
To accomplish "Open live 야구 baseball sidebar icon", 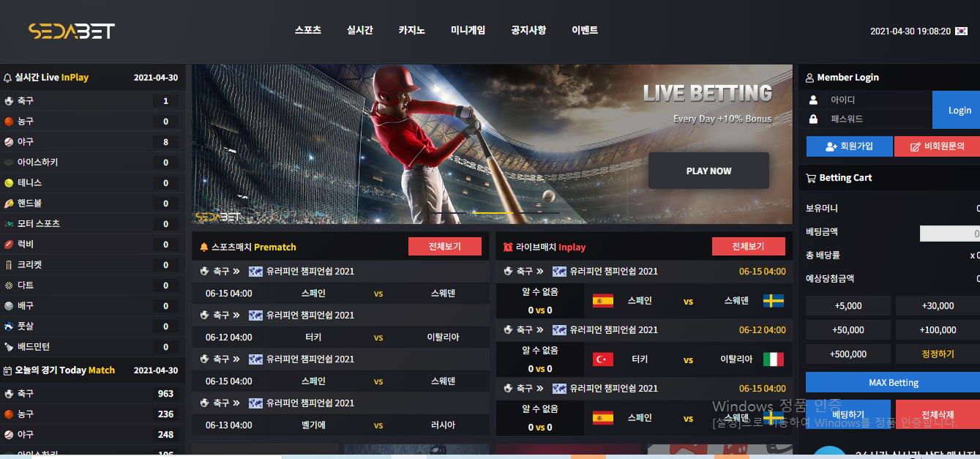I will tap(9, 141).
